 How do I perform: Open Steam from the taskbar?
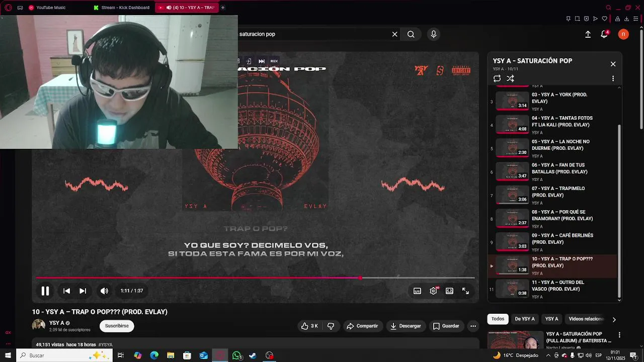pyautogui.click(x=253, y=355)
